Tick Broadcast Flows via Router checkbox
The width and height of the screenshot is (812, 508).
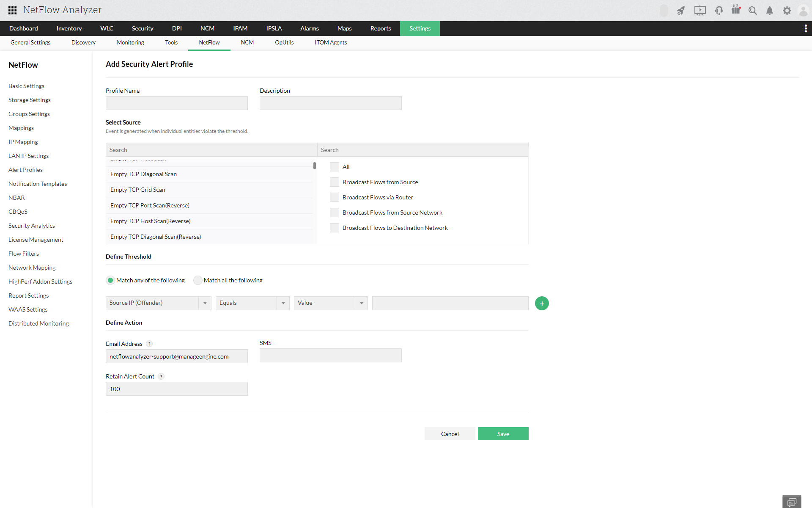click(x=335, y=197)
